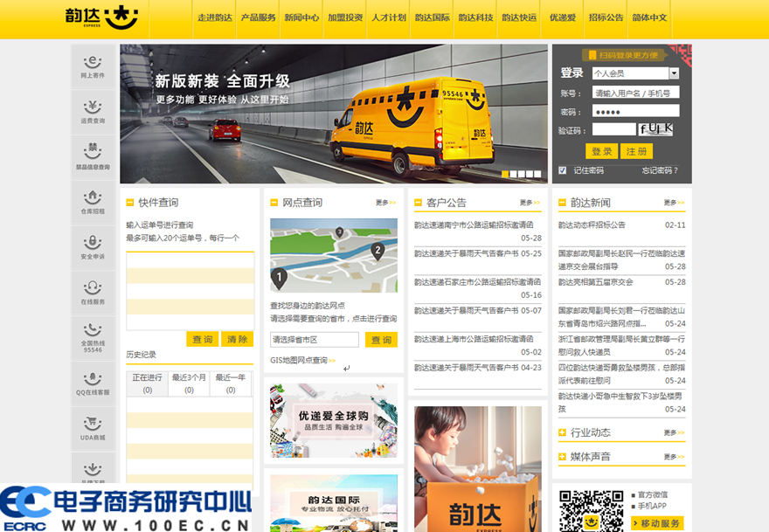The width and height of the screenshot is (769, 532).
Task: Click the tracking number text area
Action: pyautogui.click(x=191, y=291)
